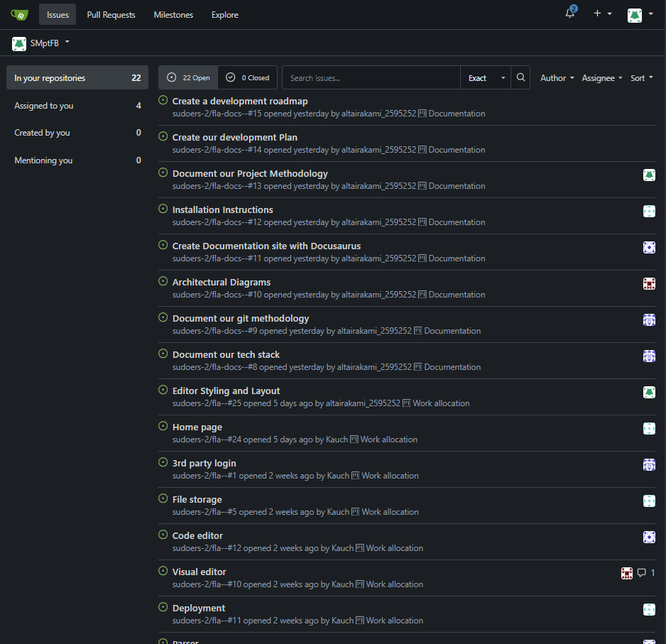666x644 pixels.
Task: Open issue Document our tech stack
Action: tap(226, 354)
